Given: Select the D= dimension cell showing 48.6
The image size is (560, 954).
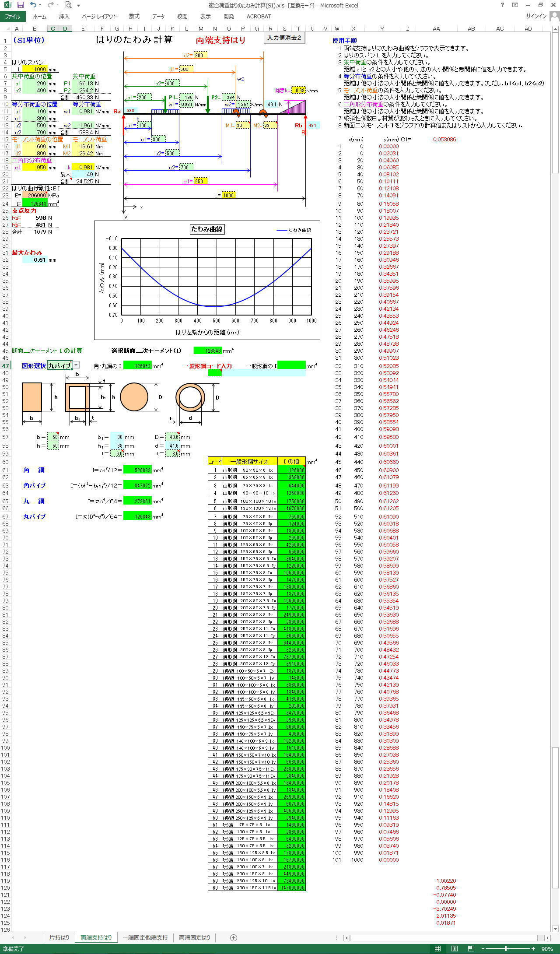Looking at the screenshot, I should point(172,437).
